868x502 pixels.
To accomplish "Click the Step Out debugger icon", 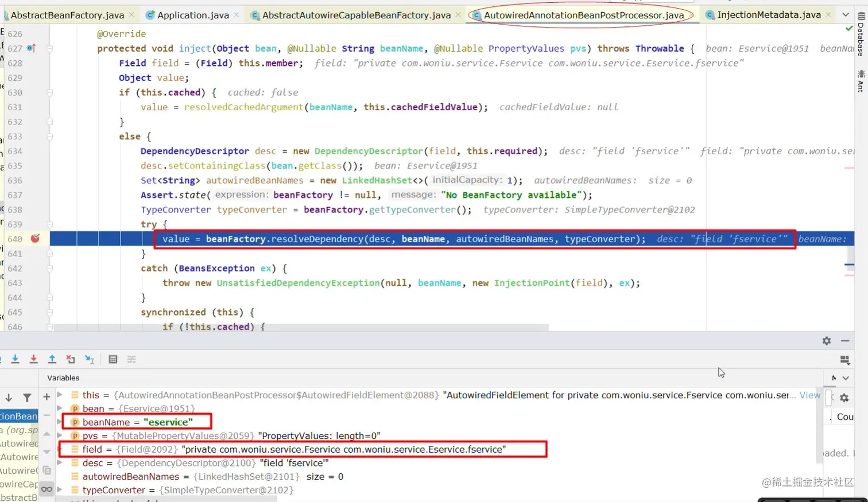I will coord(52,359).
